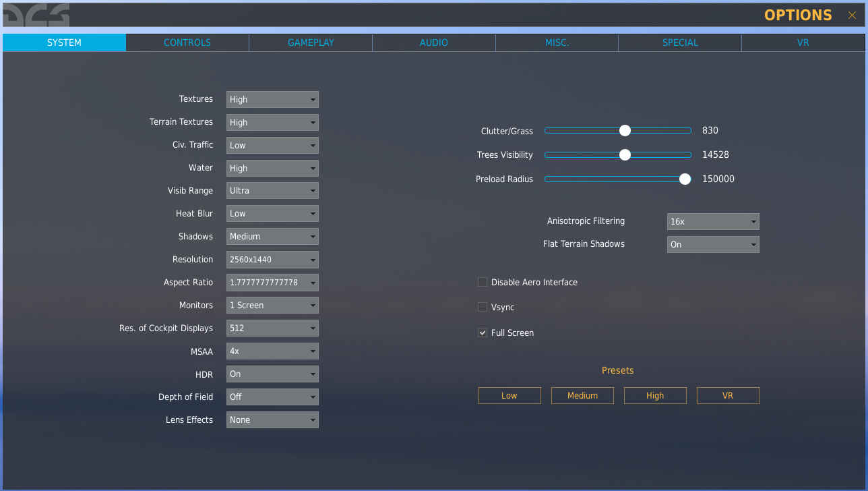The height and width of the screenshot is (491, 868).
Task: Expand the Flat Terrain Shadows dropdown
Action: [713, 245]
